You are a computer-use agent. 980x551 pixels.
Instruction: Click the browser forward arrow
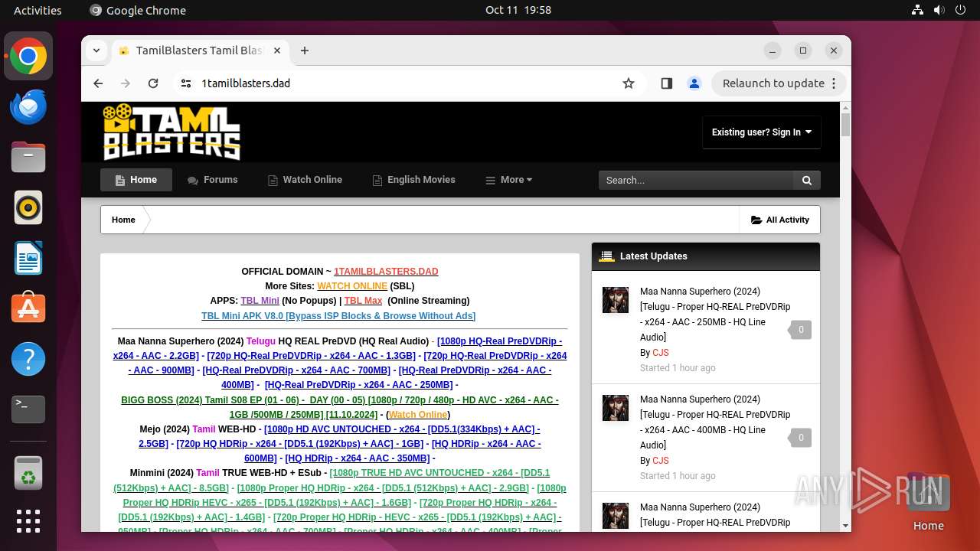pos(126,83)
